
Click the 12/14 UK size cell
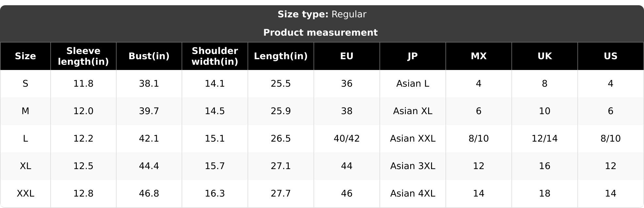point(545,139)
